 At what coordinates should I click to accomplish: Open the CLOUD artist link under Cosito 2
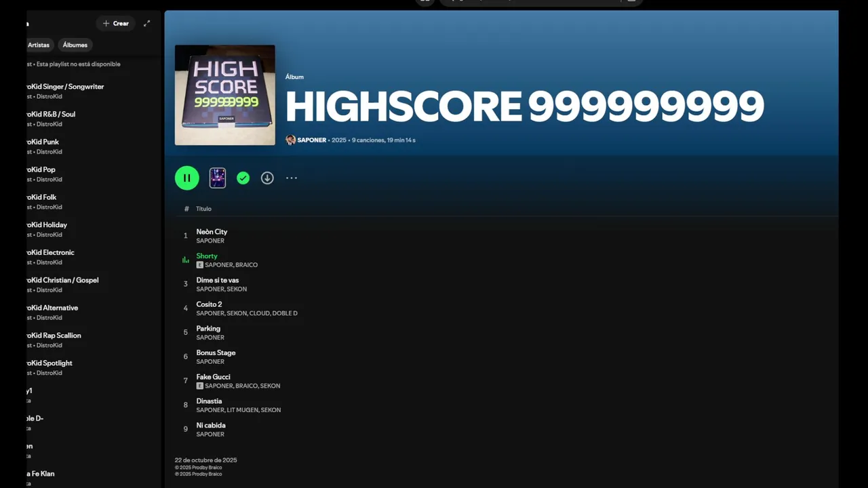pos(259,313)
